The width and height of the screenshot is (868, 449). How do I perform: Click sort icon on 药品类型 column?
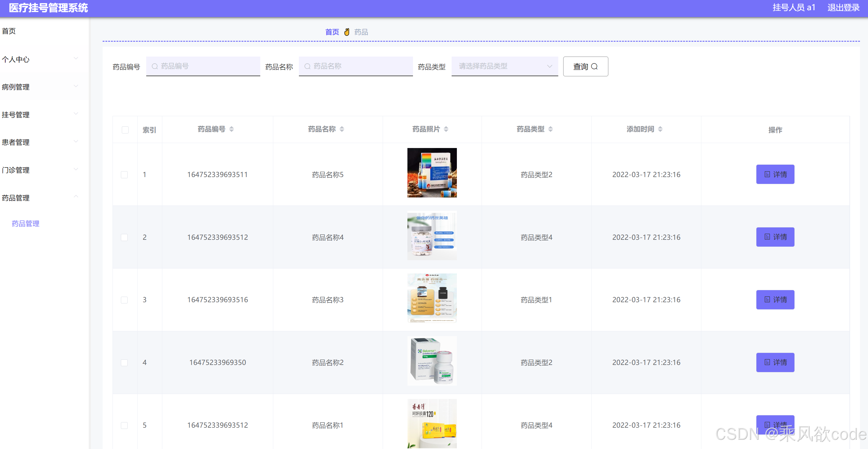tap(550, 129)
